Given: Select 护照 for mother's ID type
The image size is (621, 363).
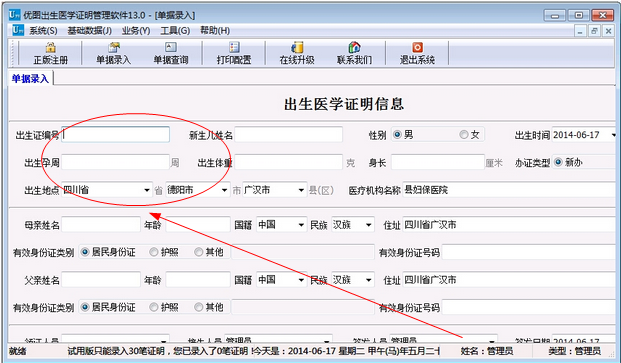Looking at the screenshot, I should pos(154,252).
